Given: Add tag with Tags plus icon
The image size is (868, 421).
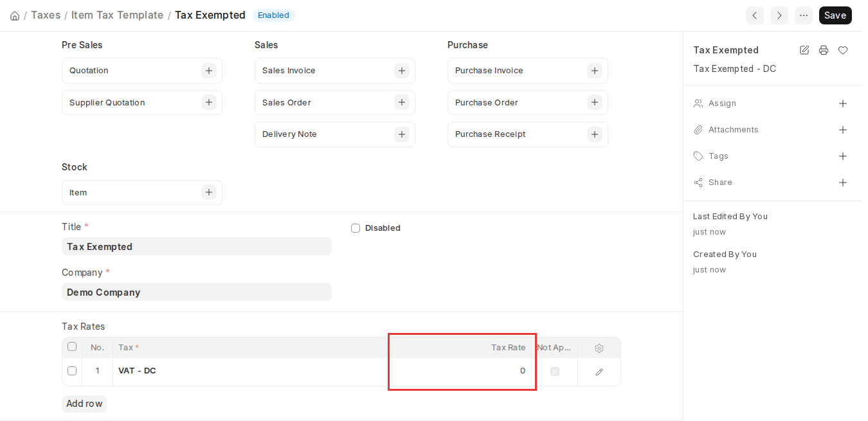Looking at the screenshot, I should pos(843,156).
